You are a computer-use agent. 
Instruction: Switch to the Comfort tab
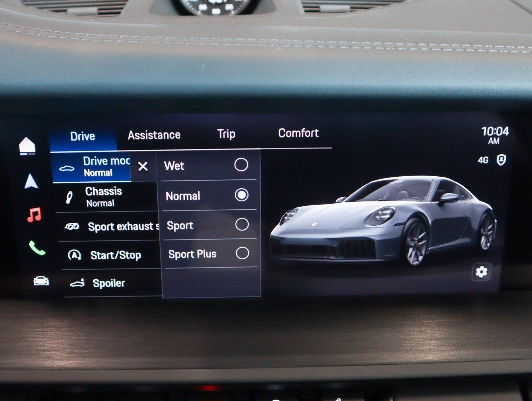(298, 133)
